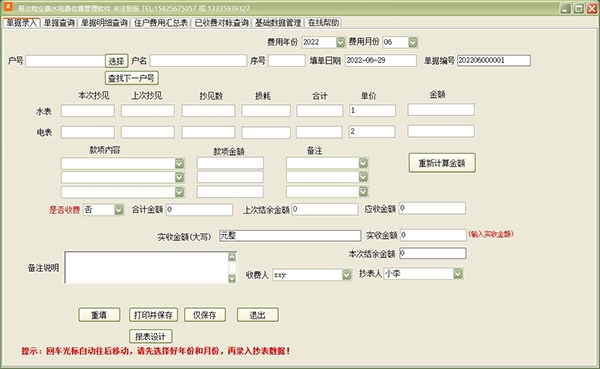Click the 水表 单价 field
600x369 pixels.
[x=372, y=111]
